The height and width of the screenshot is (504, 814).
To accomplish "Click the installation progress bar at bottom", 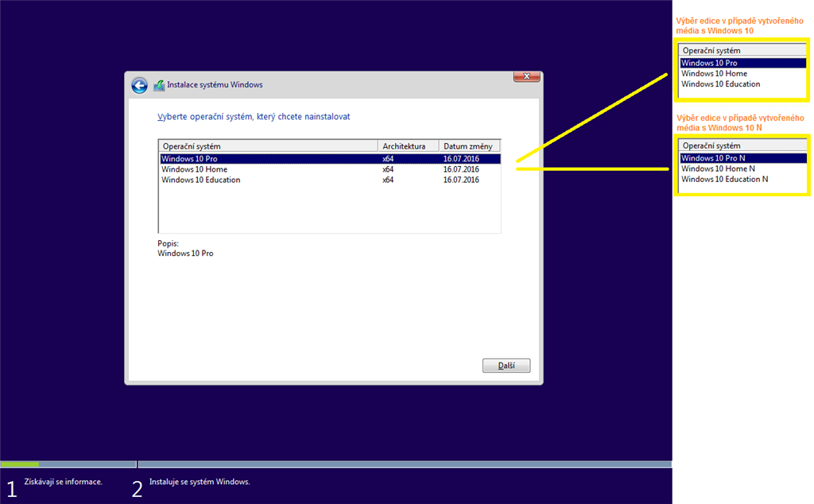I will pos(336,464).
